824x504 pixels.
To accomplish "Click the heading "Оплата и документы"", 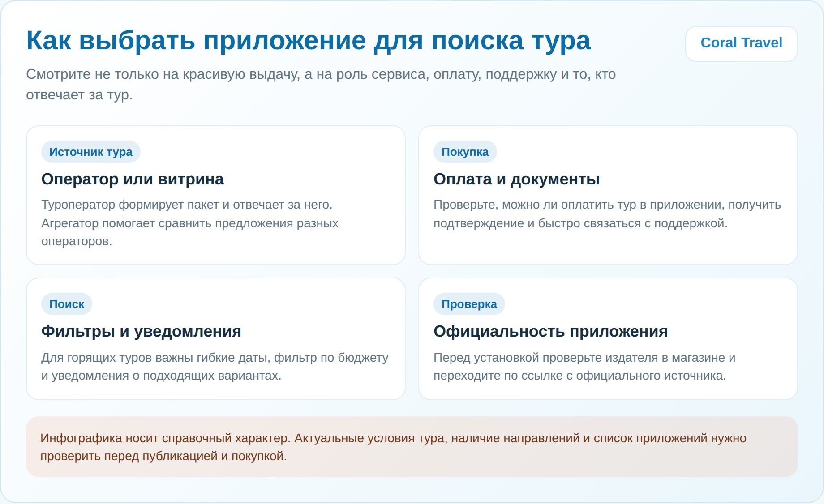I will pyautogui.click(x=516, y=179).
